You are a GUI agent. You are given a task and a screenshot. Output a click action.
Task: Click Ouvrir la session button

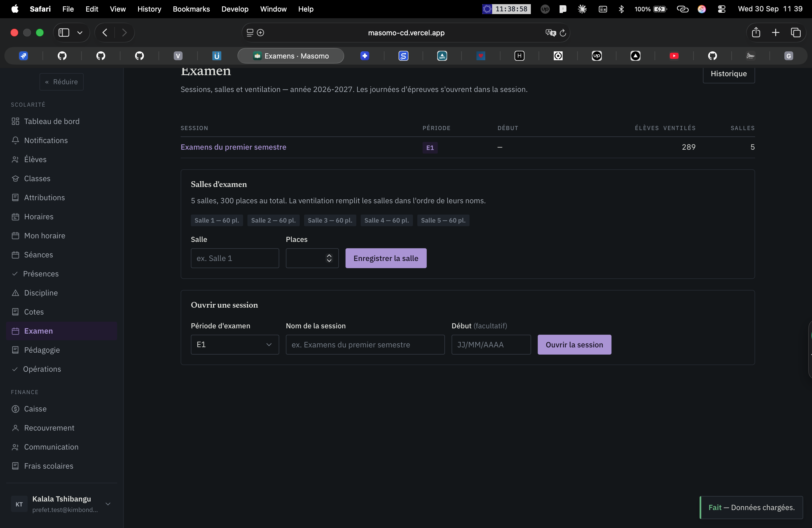point(574,344)
